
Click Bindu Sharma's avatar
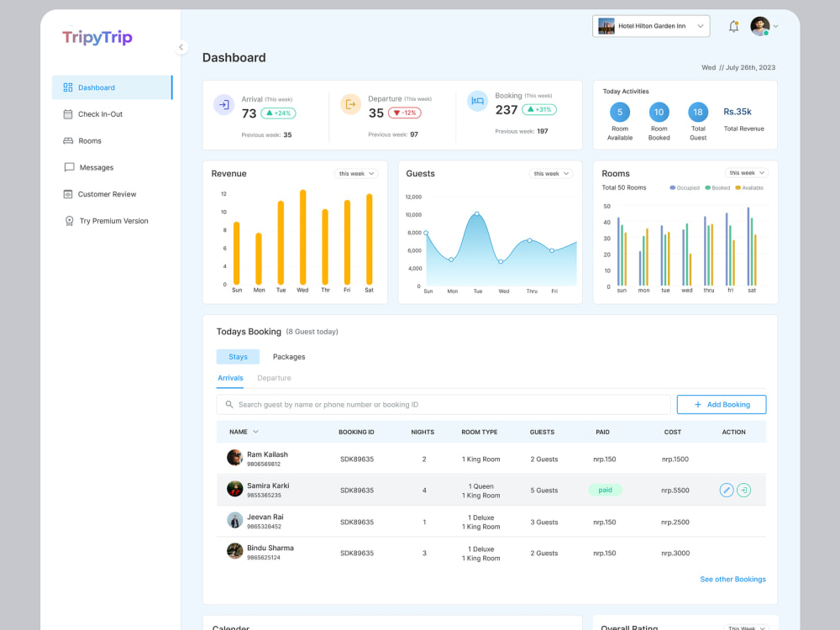click(x=234, y=551)
